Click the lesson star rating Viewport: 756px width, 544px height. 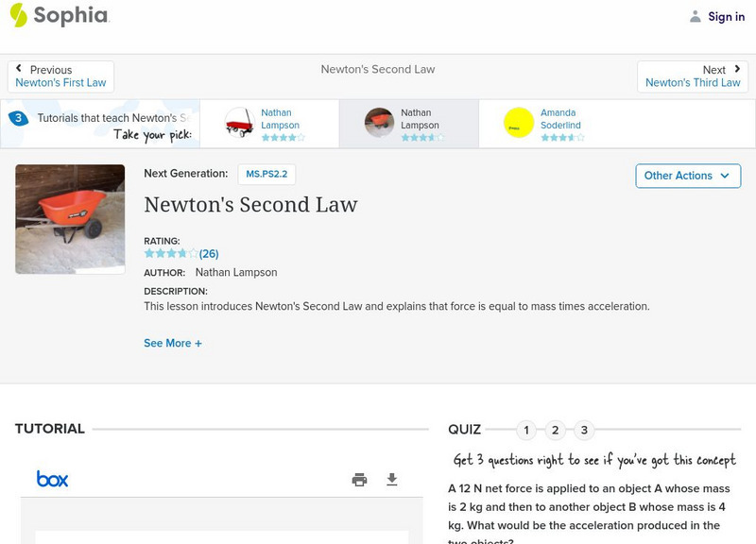[x=171, y=253]
